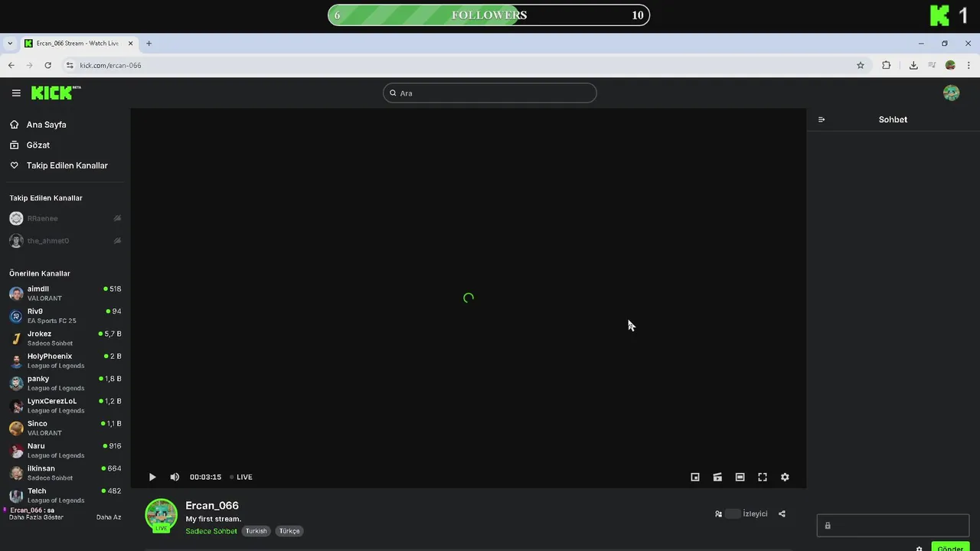Open recommended channel LynxCerezLoL
The width and height of the screenshot is (980, 551).
click(65, 406)
